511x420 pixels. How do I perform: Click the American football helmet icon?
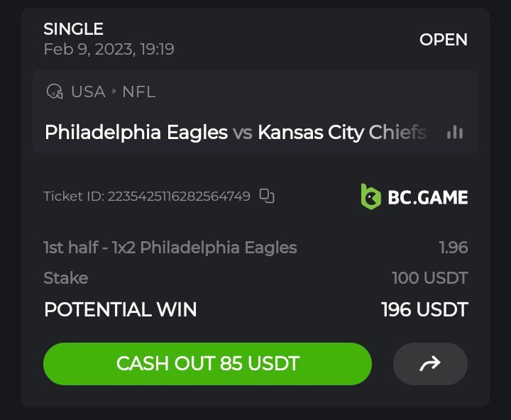(54, 92)
